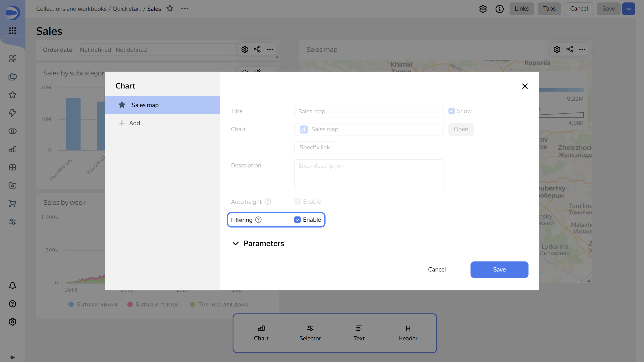Open the breadcrumb three-dot more menu

[x=185, y=9]
